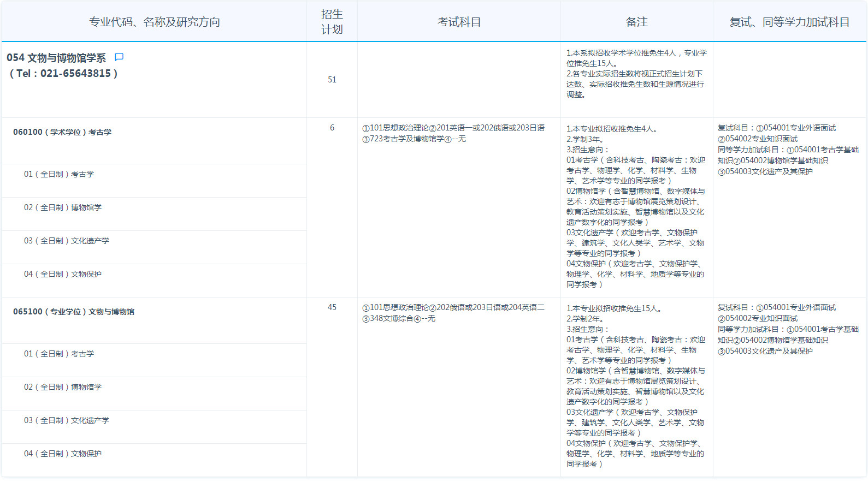The image size is (868, 482).
Task: Select the 考试科目 column header
Action: pos(459,22)
